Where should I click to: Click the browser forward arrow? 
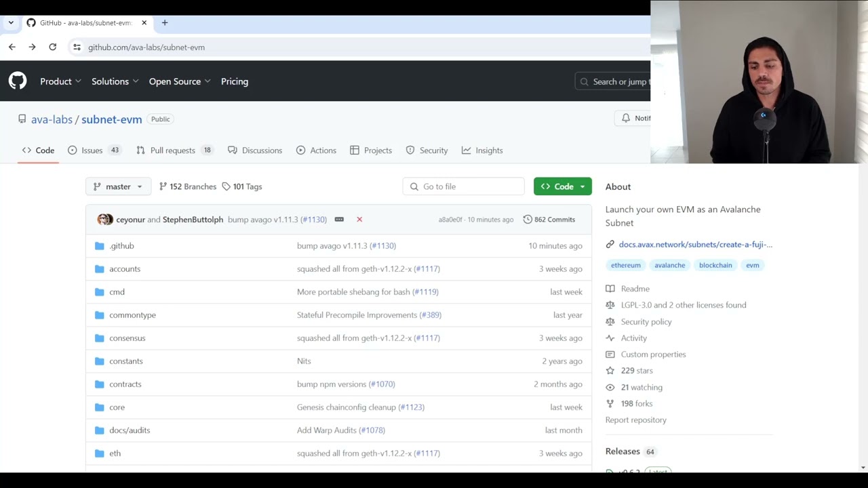32,47
